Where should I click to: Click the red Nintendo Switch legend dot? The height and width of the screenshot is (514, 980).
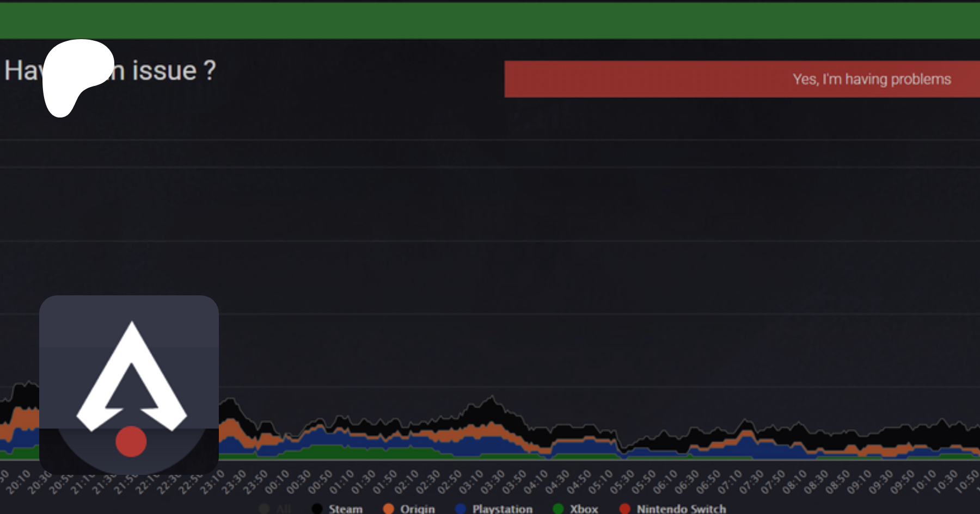[x=625, y=509]
